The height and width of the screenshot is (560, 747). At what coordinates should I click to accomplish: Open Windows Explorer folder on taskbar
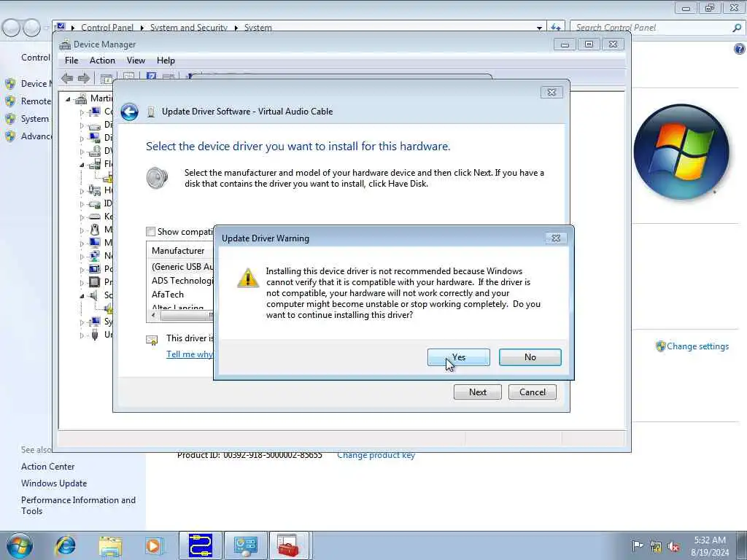[x=110, y=545]
